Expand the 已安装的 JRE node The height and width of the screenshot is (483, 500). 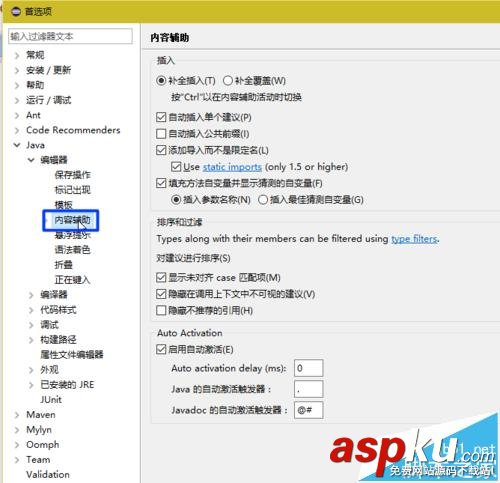31,385
